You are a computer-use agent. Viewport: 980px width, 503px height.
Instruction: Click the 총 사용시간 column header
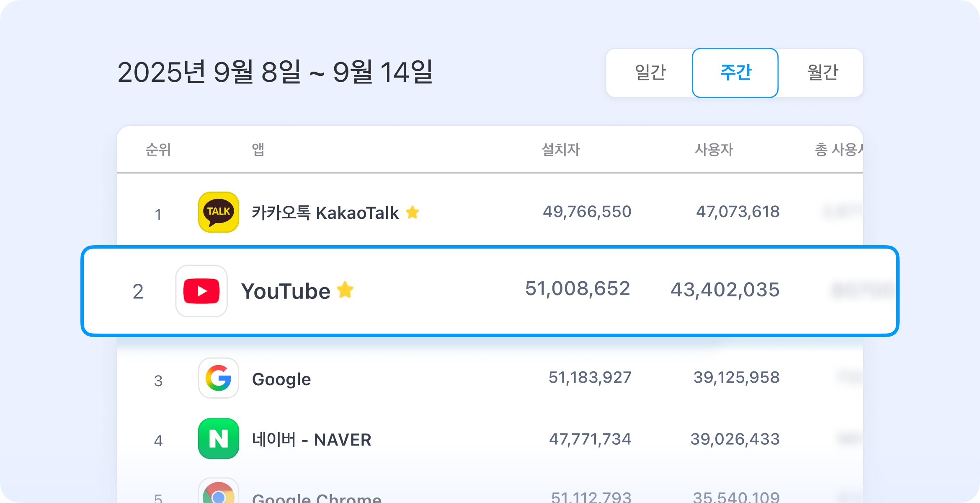coord(838,150)
